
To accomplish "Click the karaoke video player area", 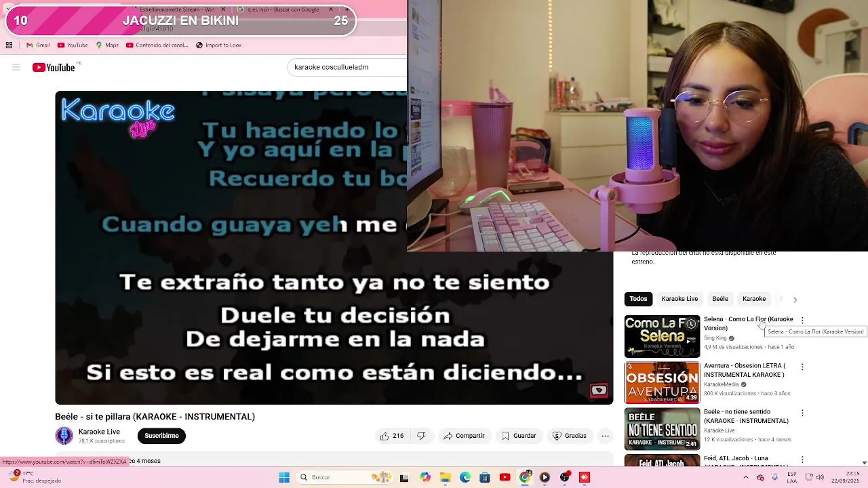I will [334, 247].
